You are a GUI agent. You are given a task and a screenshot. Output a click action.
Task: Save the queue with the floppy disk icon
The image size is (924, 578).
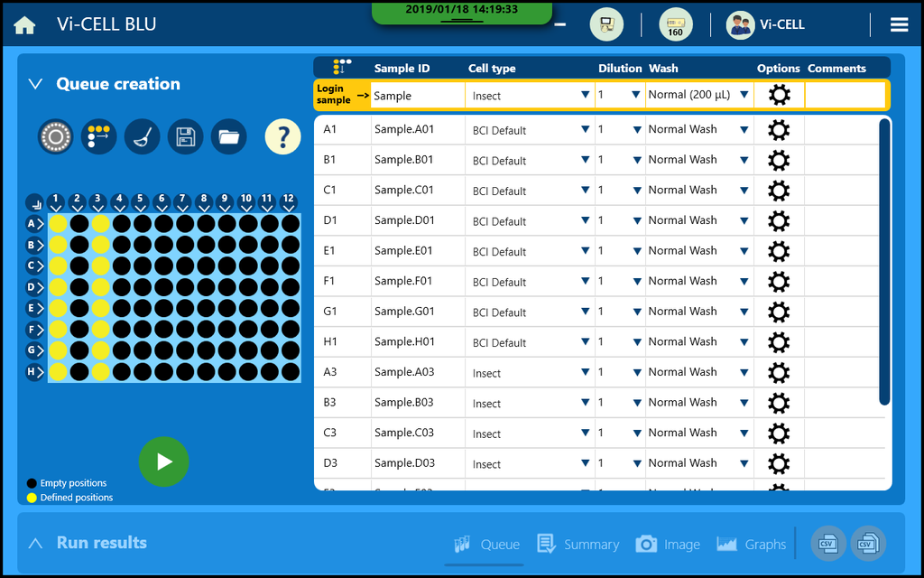point(185,137)
